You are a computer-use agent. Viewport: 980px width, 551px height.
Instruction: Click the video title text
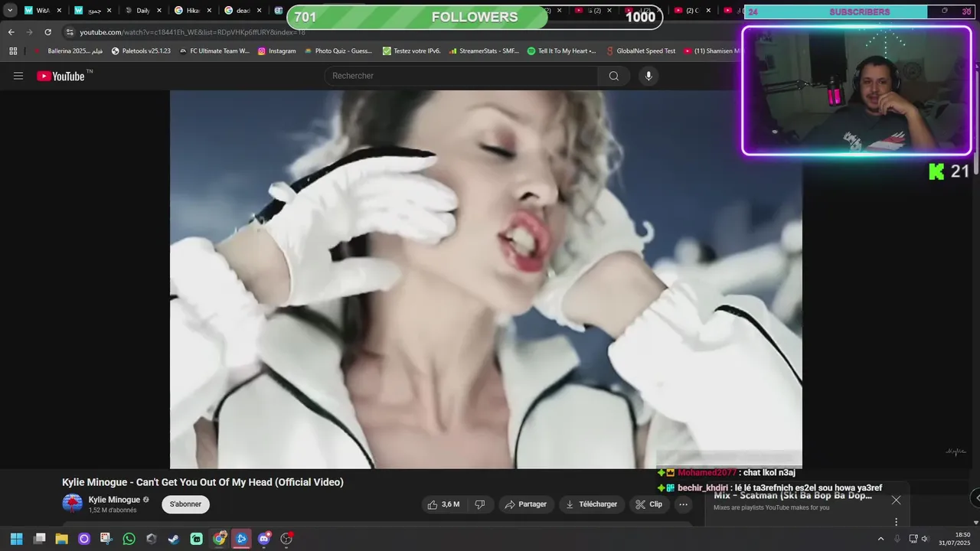pyautogui.click(x=203, y=482)
